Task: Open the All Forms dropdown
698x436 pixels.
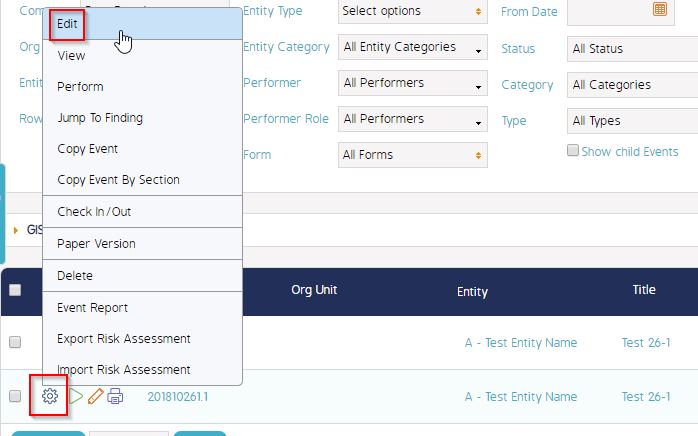Action: click(x=413, y=155)
